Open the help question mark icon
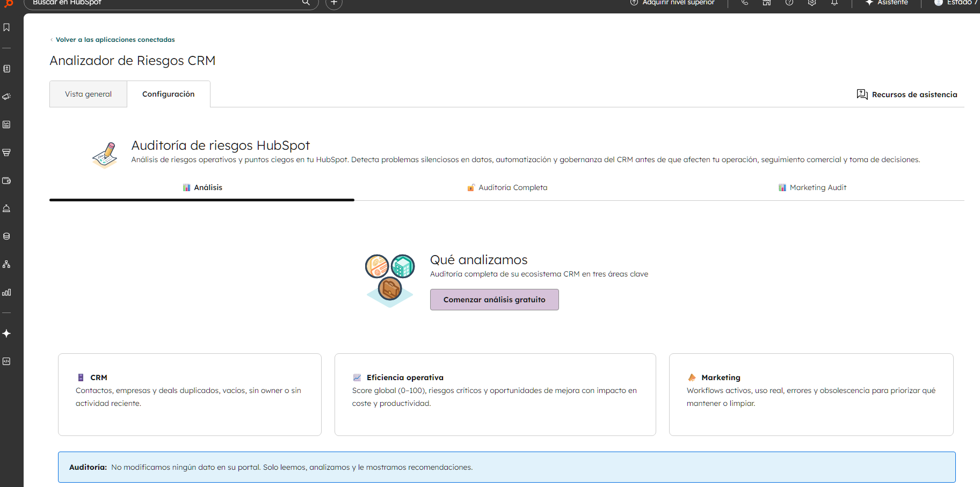The width and height of the screenshot is (980, 487). tap(789, 3)
